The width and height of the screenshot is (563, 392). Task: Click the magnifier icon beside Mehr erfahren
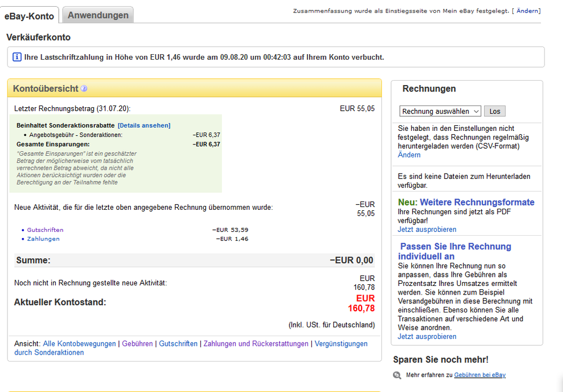tap(397, 375)
